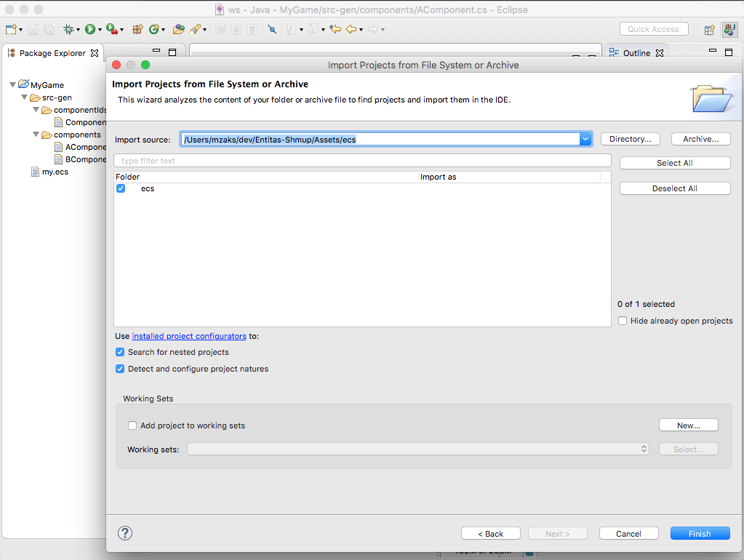This screenshot has height=560, width=744.
Task: Maximize the Package Explorer view
Action: point(172,52)
